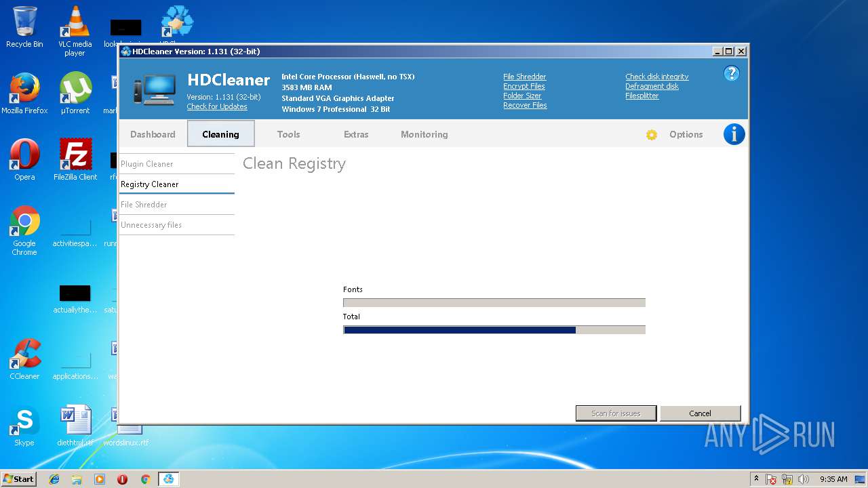This screenshot has height=488, width=868.
Task: Go to the Extras tab
Action: 356,134
